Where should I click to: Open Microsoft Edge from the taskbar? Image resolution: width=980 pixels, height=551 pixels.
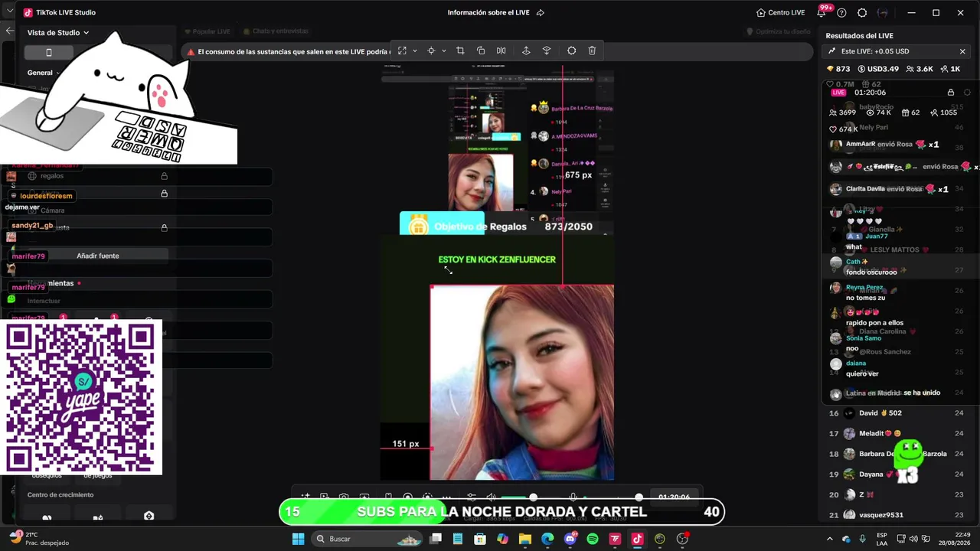coord(547,539)
